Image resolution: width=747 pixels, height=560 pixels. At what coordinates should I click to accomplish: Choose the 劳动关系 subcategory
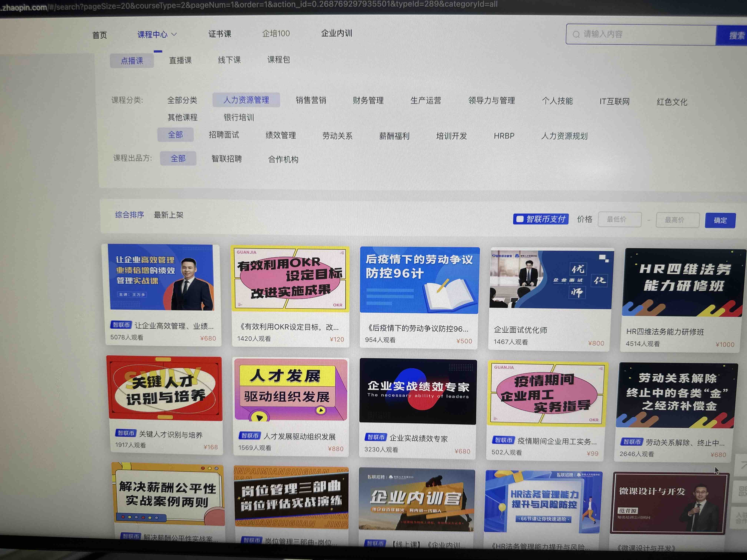tap(337, 136)
